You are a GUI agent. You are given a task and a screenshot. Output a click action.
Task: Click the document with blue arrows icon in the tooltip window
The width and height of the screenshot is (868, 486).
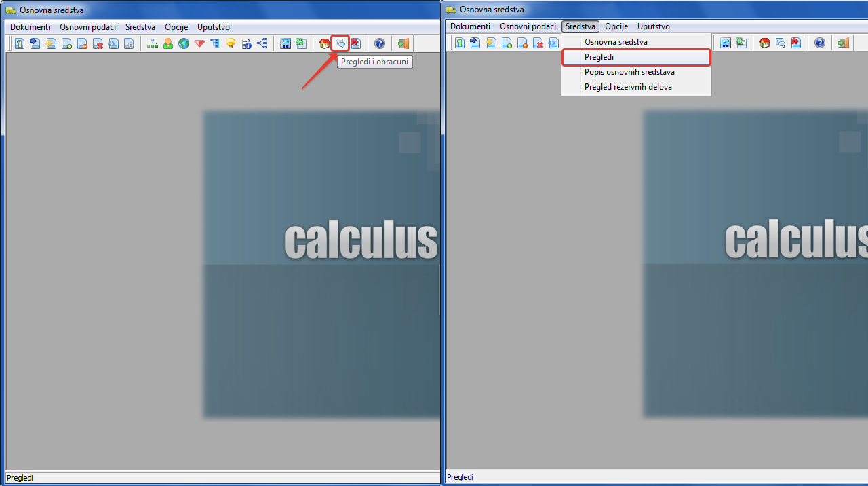pos(113,43)
